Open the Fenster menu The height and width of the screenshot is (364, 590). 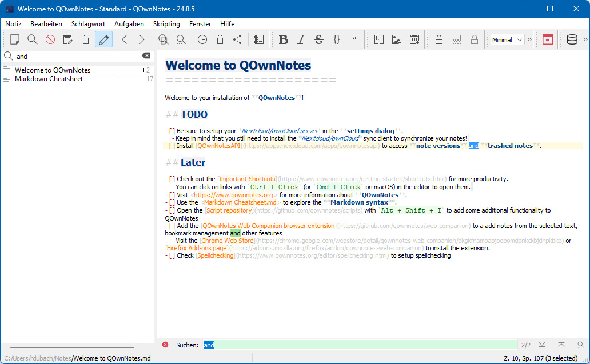coord(200,23)
